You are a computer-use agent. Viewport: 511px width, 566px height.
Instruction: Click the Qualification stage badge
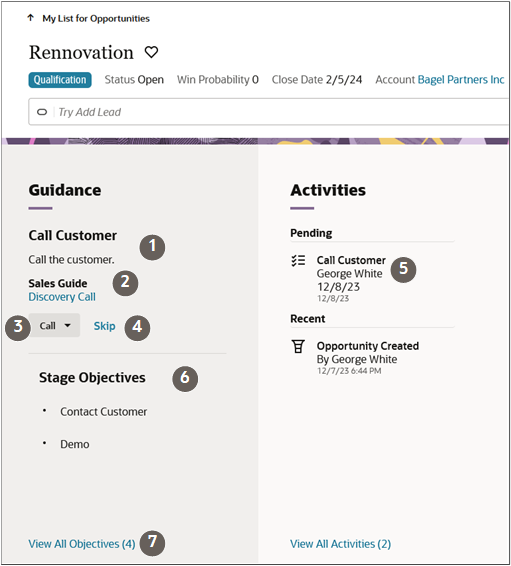[60, 80]
